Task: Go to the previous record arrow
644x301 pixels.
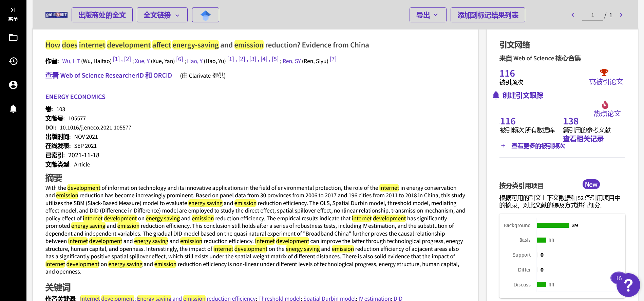Action: coord(573,15)
